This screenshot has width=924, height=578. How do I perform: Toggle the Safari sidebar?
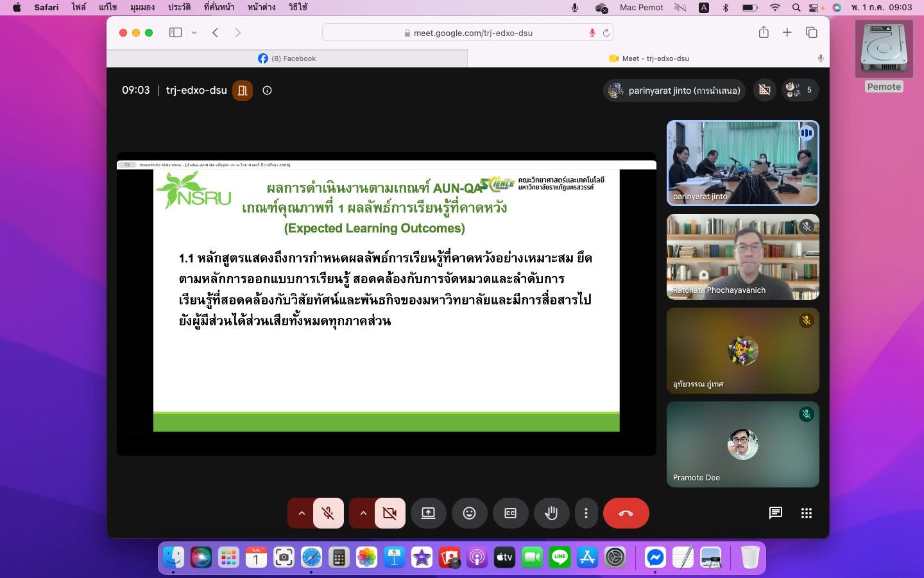(x=175, y=33)
